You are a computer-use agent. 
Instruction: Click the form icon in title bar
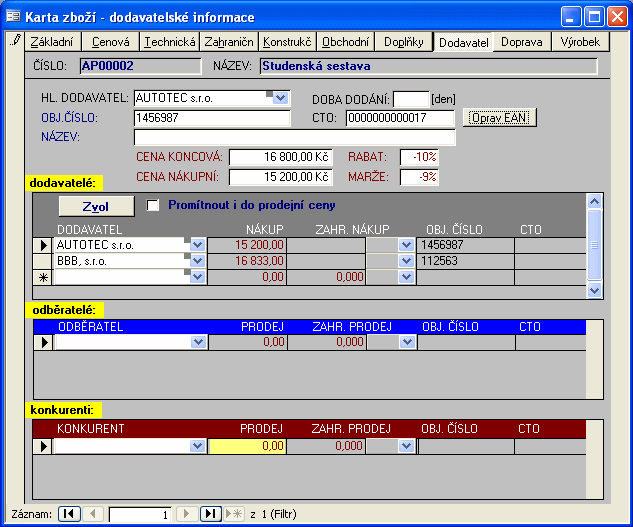pyautogui.click(x=13, y=17)
